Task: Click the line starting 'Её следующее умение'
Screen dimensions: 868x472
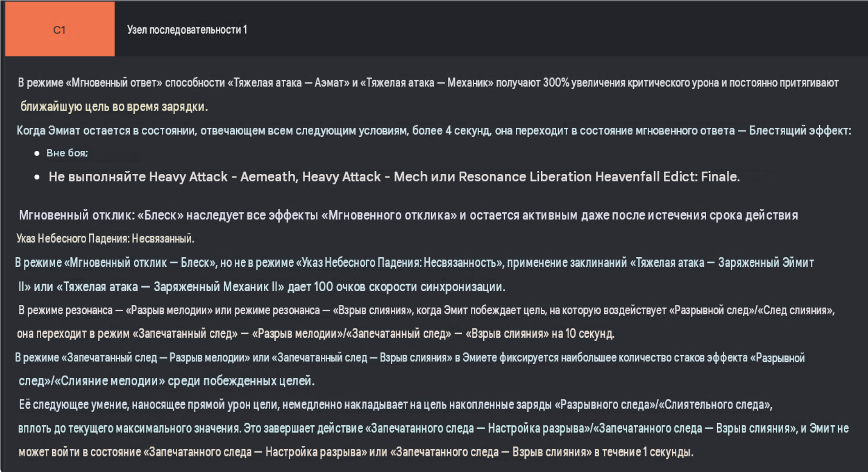Action: coord(396,405)
